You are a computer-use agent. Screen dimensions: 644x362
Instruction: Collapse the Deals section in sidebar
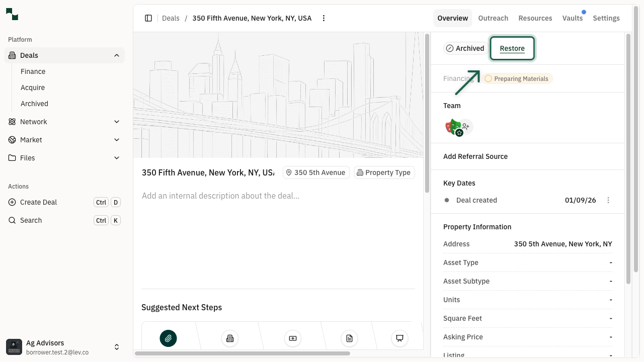pyautogui.click(x=117, y=55)
